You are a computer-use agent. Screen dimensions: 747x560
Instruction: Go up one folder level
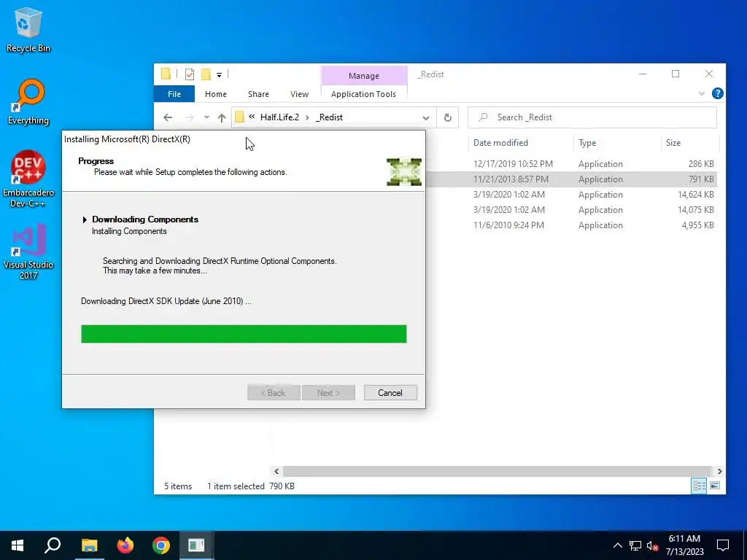(x=222, y=117)
